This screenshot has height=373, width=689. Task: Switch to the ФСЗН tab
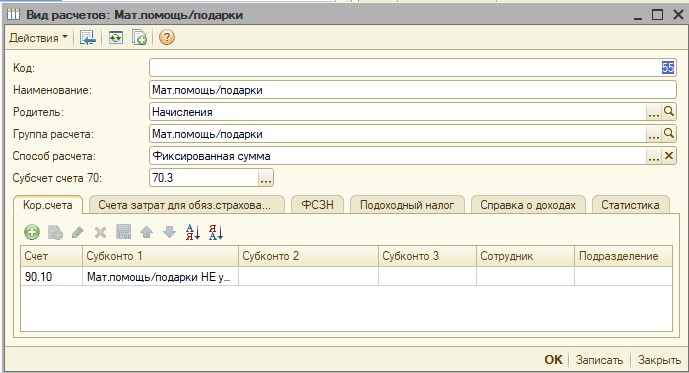tap(317, 205)
